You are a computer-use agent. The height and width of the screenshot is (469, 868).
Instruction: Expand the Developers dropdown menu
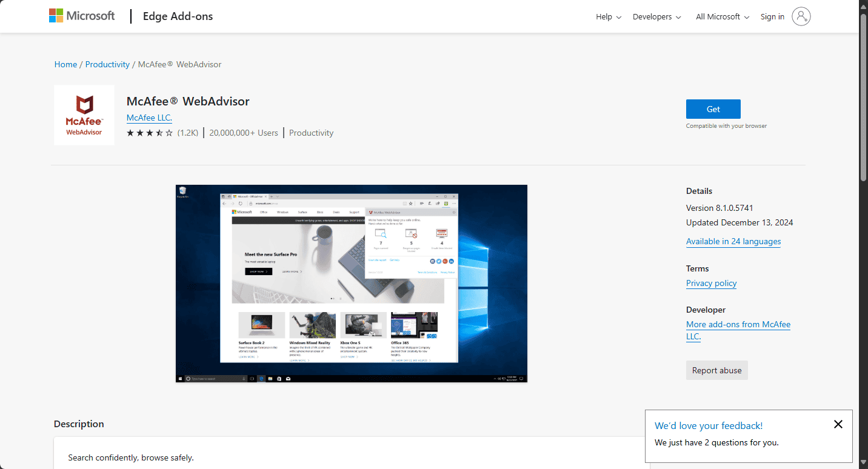pyautogui.click(x=656, y=17)
